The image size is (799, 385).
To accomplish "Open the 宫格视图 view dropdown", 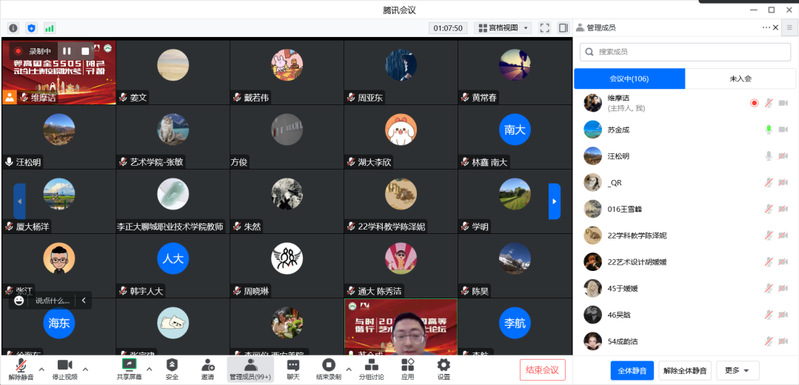I will pos(503,28).
